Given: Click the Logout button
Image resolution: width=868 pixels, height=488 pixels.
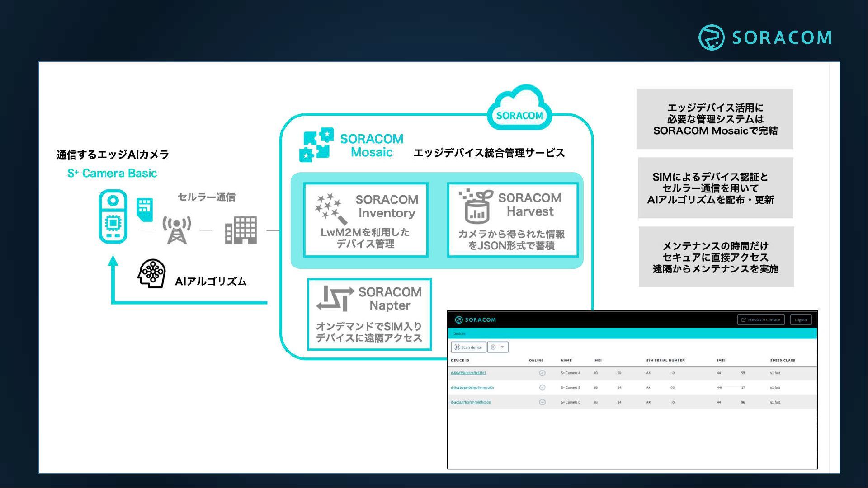Looking at the screenshot, I should tap(801, 320).
